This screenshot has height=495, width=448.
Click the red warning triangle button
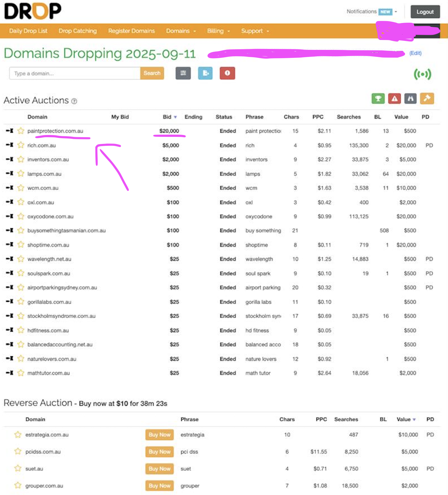point(394,98)
